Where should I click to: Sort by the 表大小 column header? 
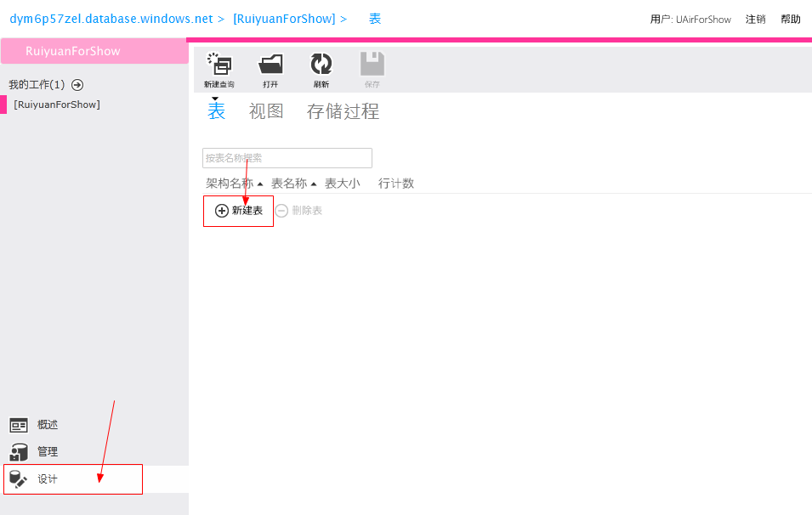(x=342, y=183)
